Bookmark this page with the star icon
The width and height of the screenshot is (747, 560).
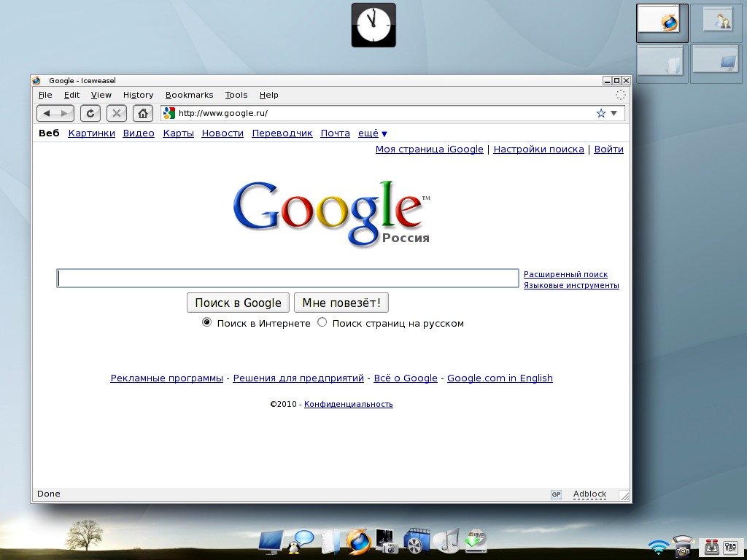click(x=601, y=113)
